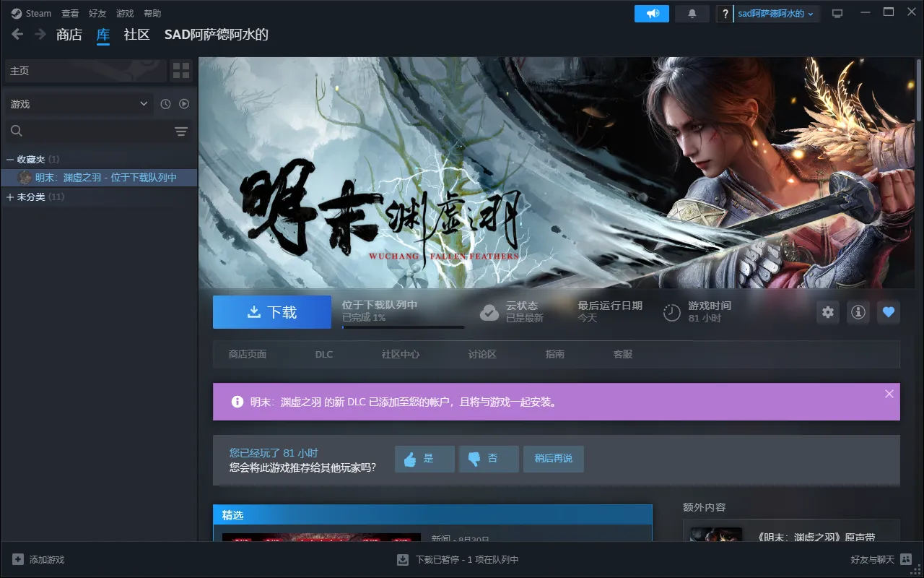The height and width of the screenshot is (578, 924).
Task: Click the download progress bar
Action: click(403, 327)
